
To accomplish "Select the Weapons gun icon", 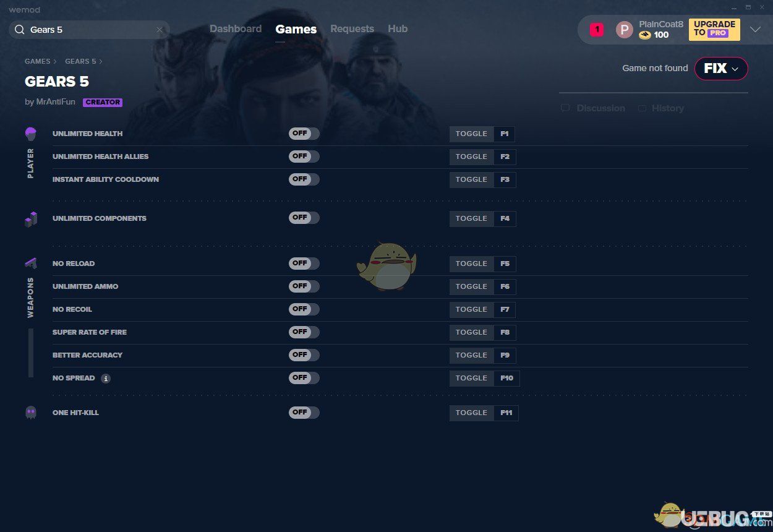I will pyautogui.click(x=31, y=263).
